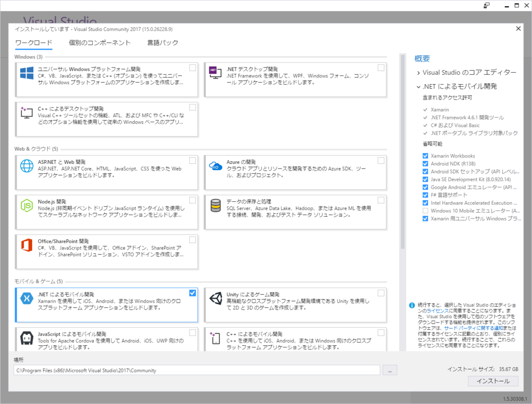Click the Office/SharePoint workload icon
Image resolution: width=532 pixels, height=404 pixels.
(x=27, y=245)
